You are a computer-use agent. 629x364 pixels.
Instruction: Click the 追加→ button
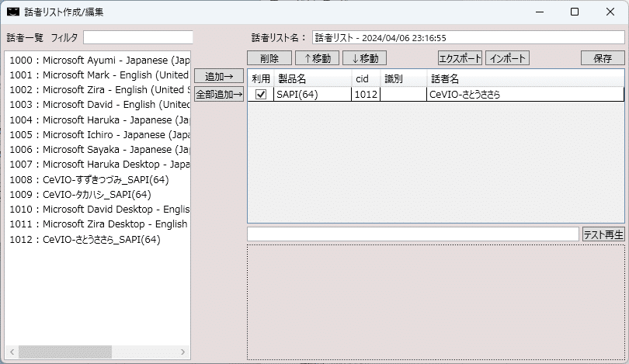(219, 76)
